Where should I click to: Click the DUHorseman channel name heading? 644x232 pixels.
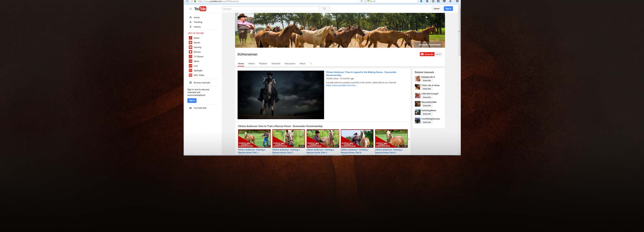pos(247,54)
